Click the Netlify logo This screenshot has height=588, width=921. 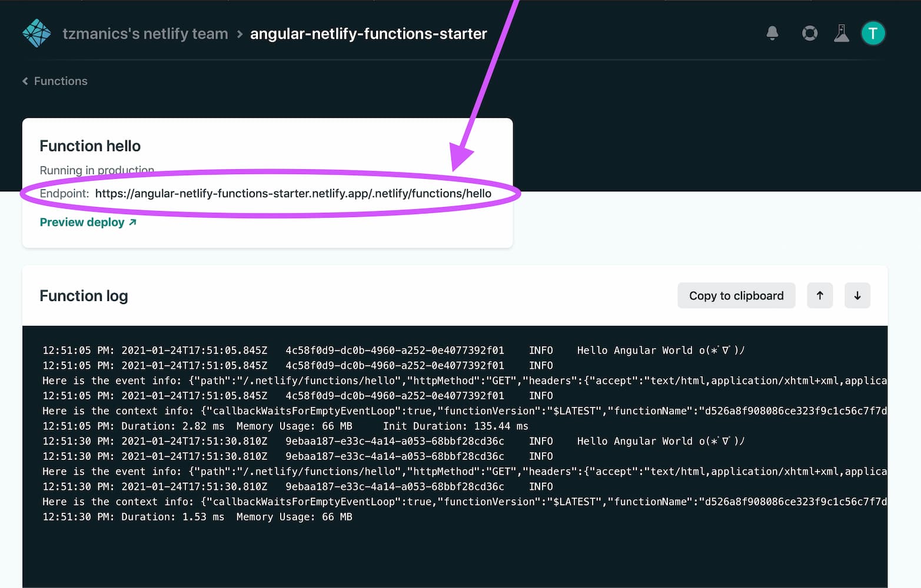pyautogui.click(x=36, y=33)
